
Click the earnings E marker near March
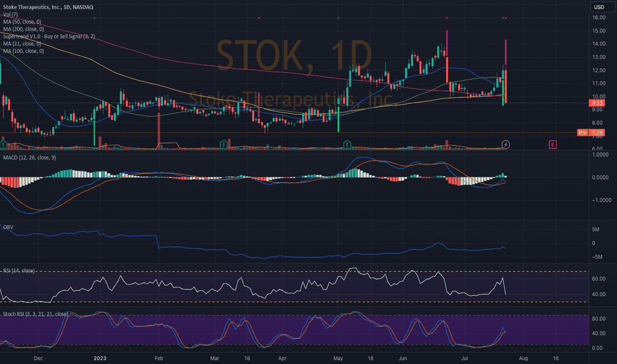point(224,144)
